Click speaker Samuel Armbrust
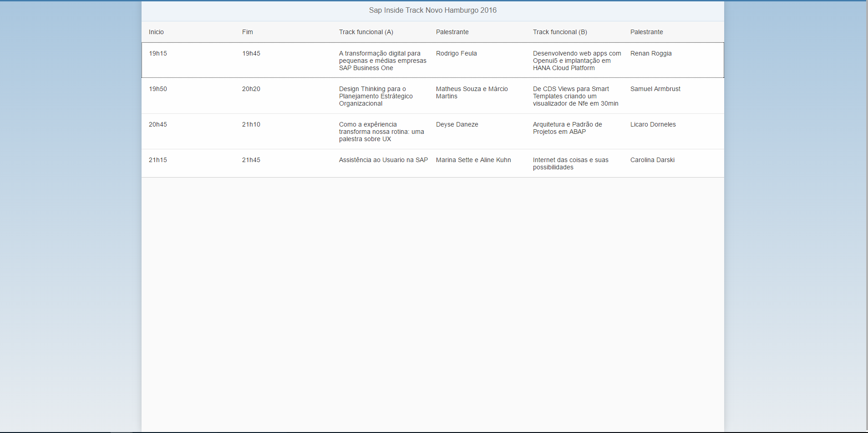The width and height of the screenshot is (868, 433). [x=655, y=89]
